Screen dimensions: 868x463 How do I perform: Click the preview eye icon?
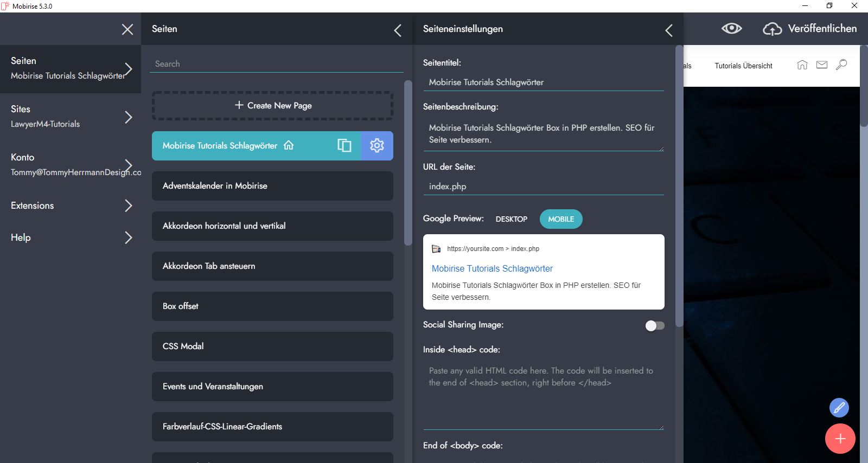coord(731,29)
